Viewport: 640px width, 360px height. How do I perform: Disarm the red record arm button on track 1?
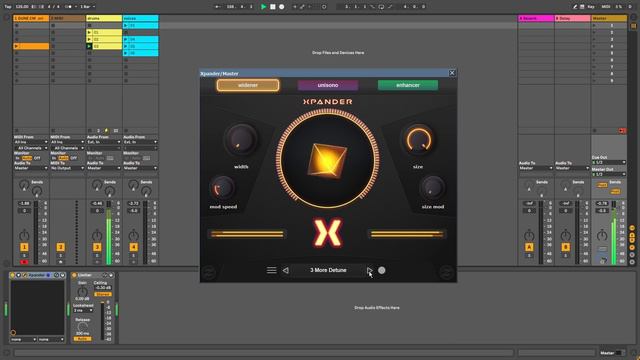(x=24, y=262)
